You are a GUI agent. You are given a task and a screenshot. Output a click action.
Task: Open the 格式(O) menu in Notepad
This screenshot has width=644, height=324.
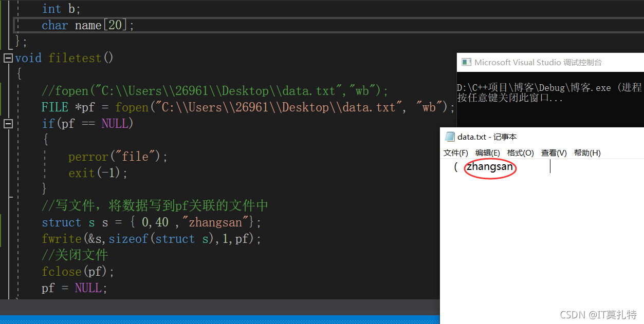[521, 153]
